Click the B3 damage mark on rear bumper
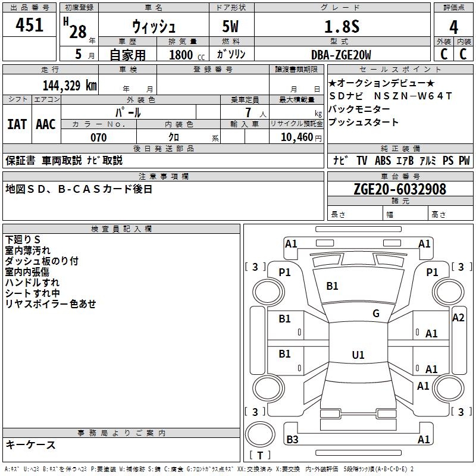476x476 pixels. (x=292, y=440)
